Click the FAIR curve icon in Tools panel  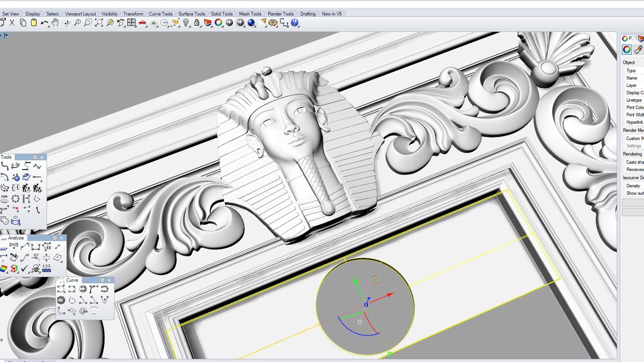point(4,198)
